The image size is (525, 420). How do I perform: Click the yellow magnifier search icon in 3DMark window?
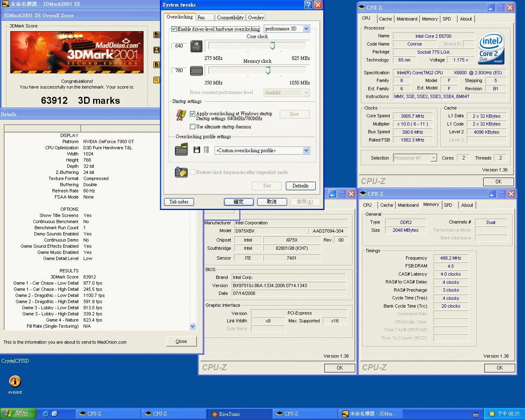pos(156,80)
